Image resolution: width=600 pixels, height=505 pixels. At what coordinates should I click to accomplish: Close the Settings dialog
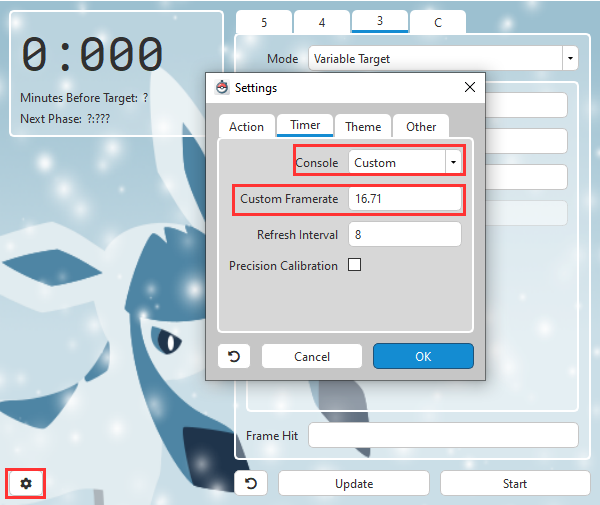(x=470, y=87)
